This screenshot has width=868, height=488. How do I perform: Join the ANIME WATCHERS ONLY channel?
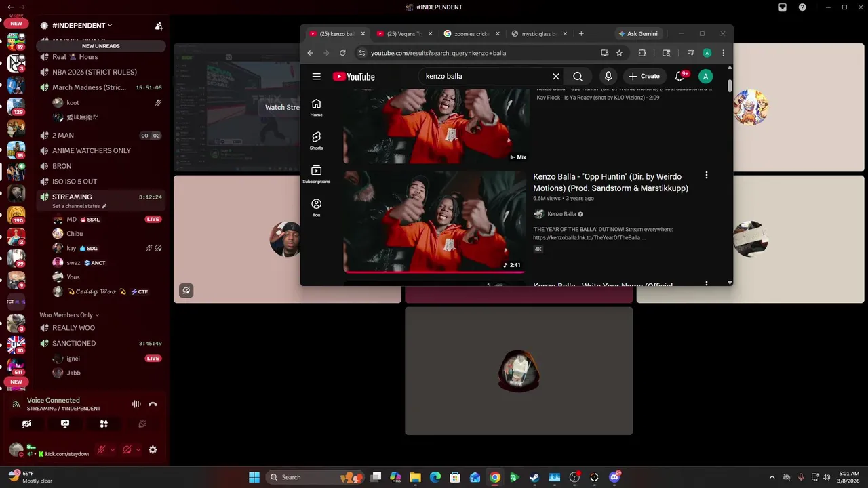(x=101, y=150)
